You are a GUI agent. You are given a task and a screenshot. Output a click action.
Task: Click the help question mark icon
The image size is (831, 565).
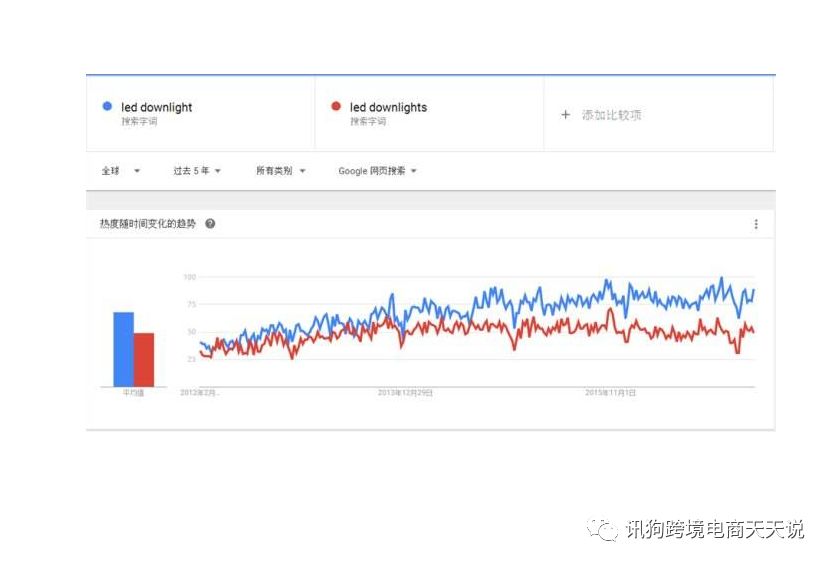coord(210,224)
